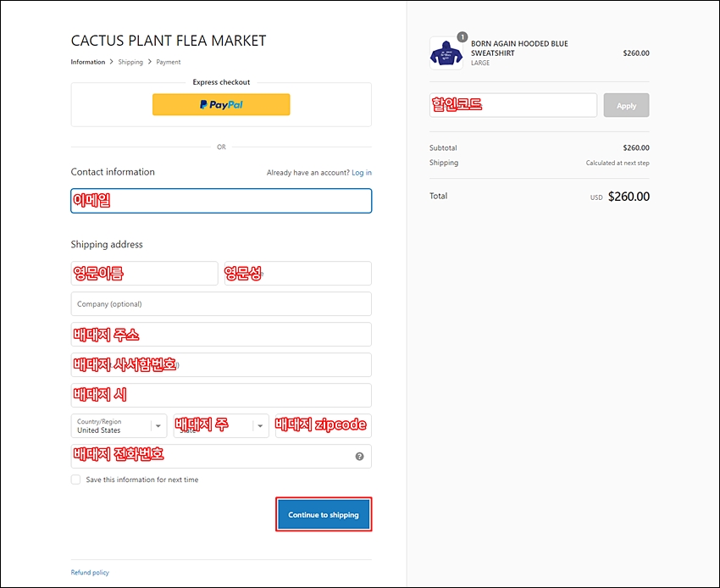This screenshot has width=720, height=588.
Task: Click the quantity badge on product thumbnail
Action: tap(462, 36)
